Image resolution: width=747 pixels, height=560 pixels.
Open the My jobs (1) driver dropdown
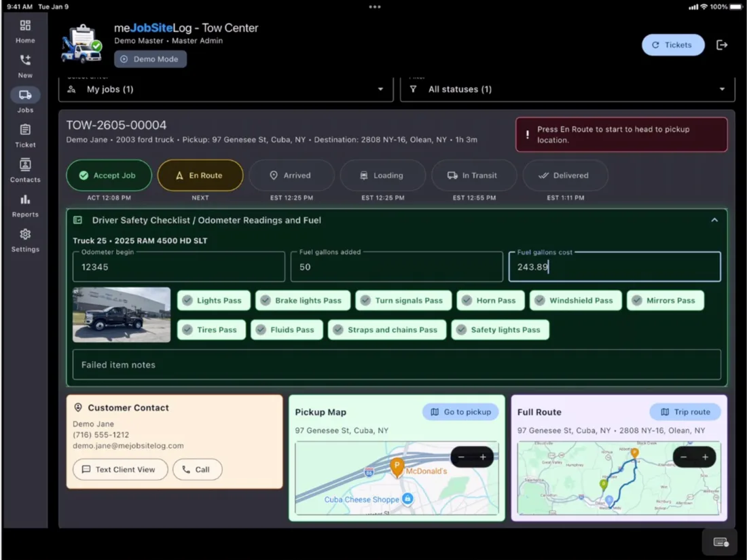coord(226,89)
